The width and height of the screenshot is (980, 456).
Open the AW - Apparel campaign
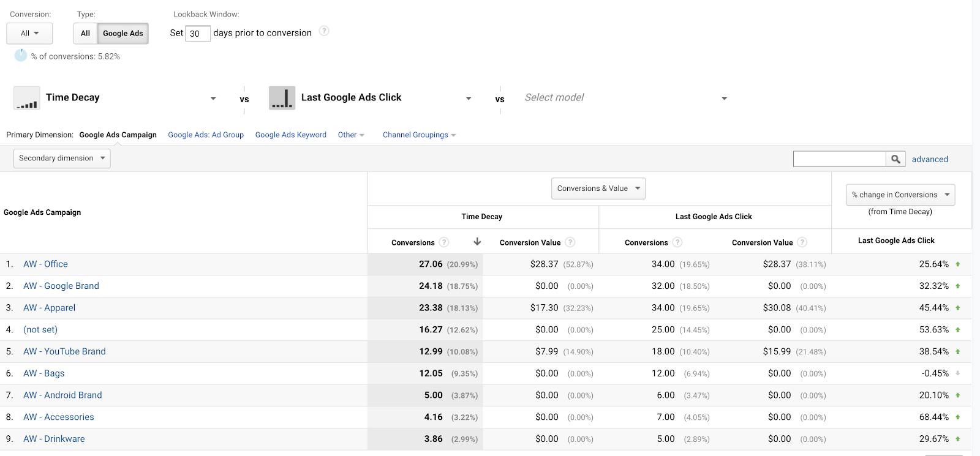click(49, 308)
